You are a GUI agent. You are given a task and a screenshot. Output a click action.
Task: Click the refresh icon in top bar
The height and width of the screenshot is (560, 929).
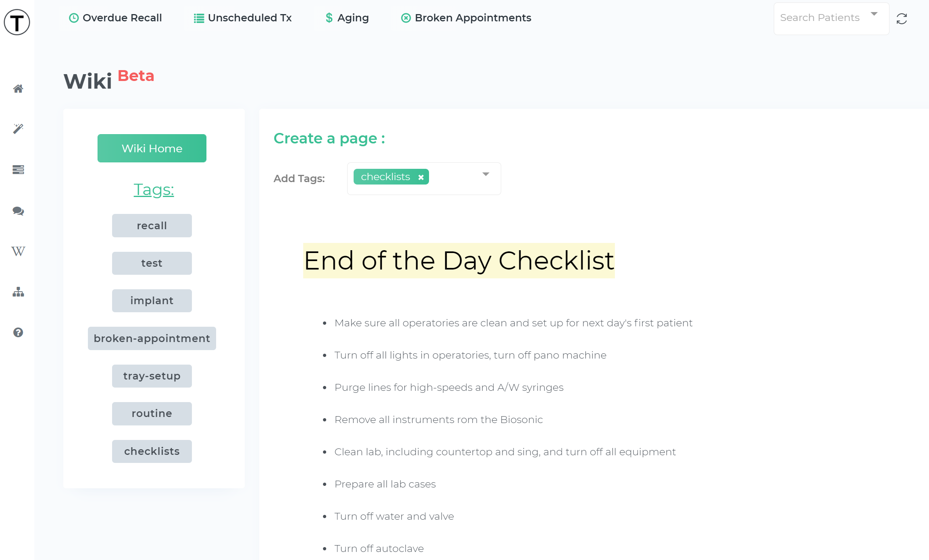(902, 19)
